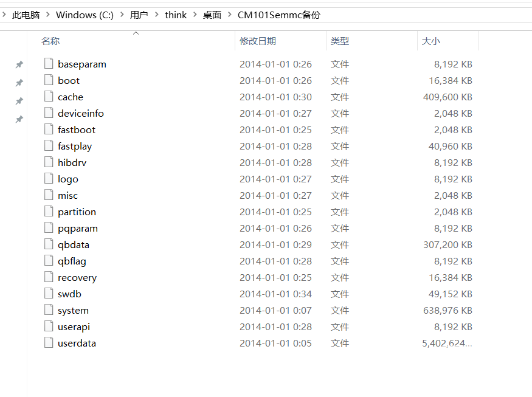The width and height of the screenshot is (532, 397).
Task: Click the pin icon beside the deviceinfo row
Action: (19, 119)
